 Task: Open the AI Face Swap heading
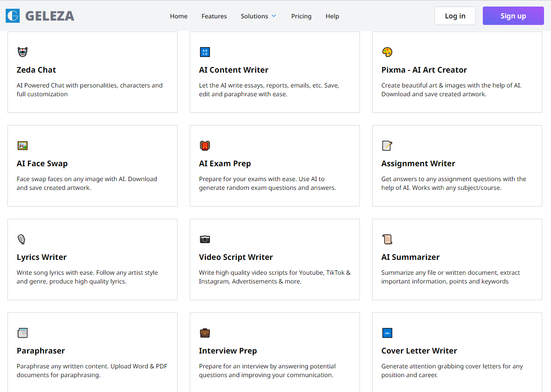(x=42, y=164)
